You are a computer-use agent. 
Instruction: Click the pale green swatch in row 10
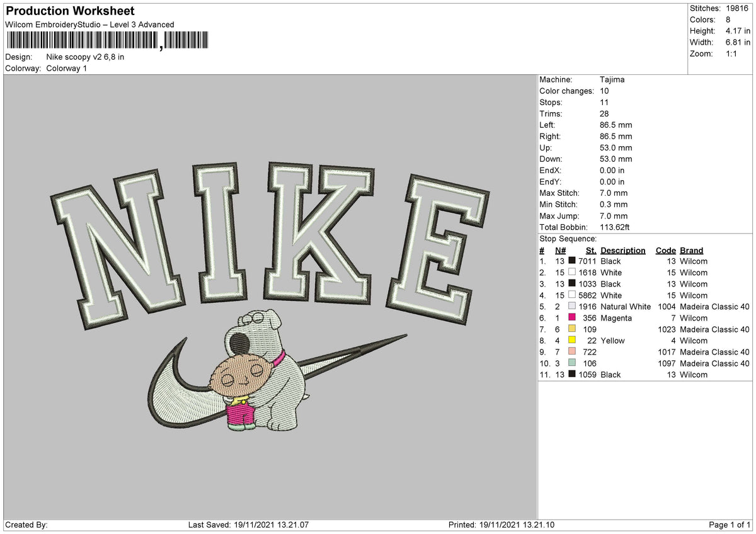572,363
